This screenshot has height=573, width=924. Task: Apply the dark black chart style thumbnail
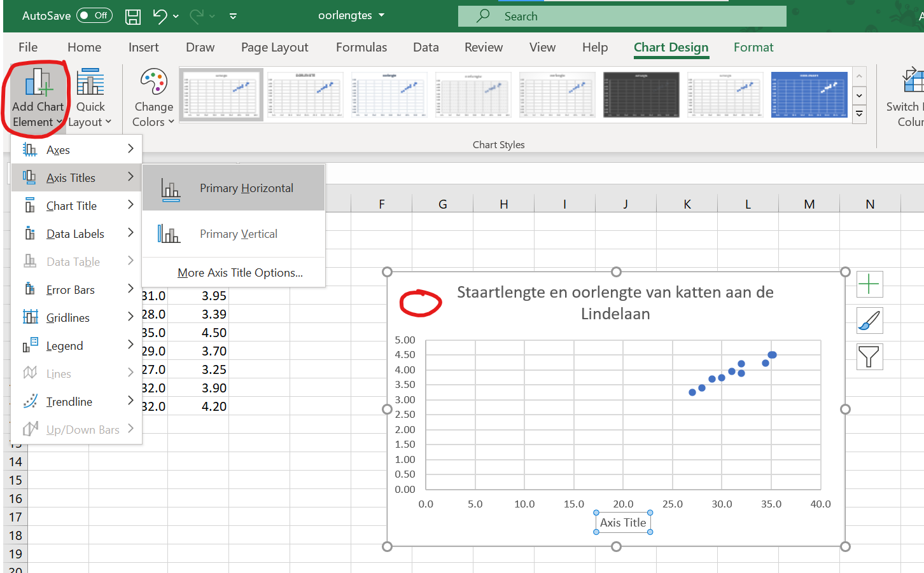coord(641,95)
